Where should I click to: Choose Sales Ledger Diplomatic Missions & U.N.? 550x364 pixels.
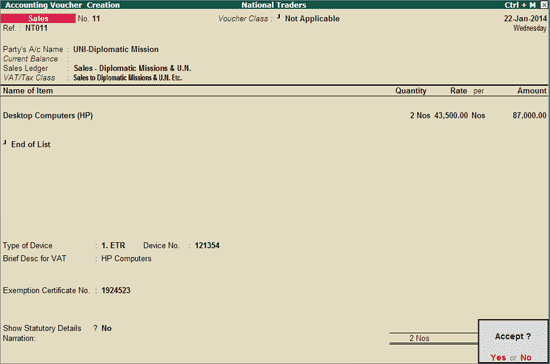(132, 68)
